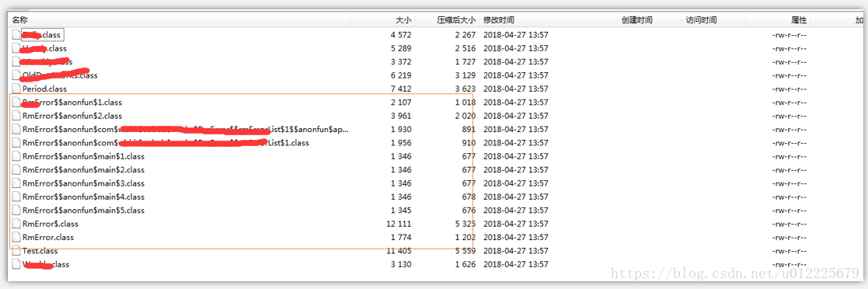
Task: Select the Test.class file name
Action: [x=40, y=251]
